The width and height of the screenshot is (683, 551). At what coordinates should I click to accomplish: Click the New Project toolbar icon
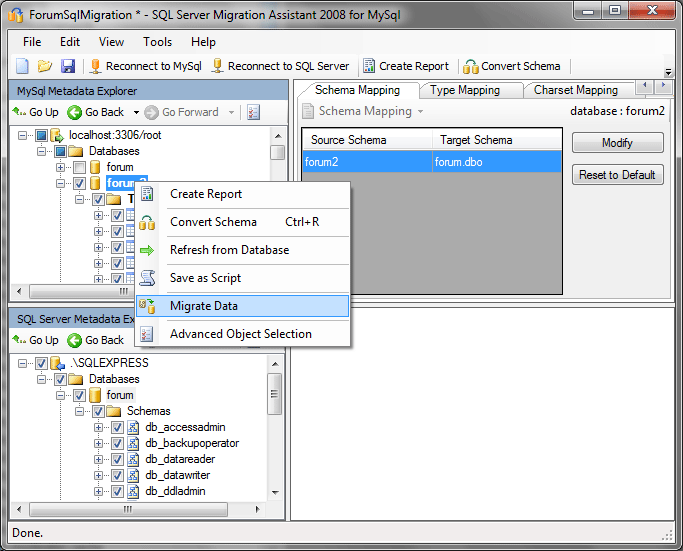23,66
